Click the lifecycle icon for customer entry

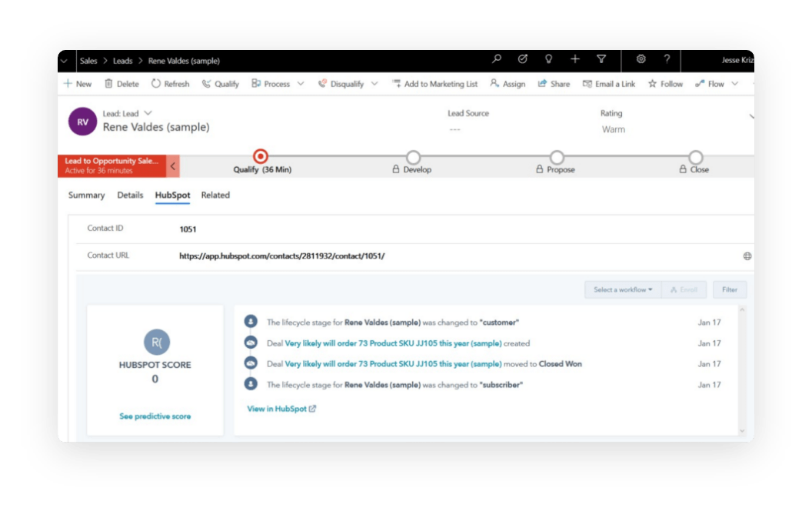(x=251, y=322)
